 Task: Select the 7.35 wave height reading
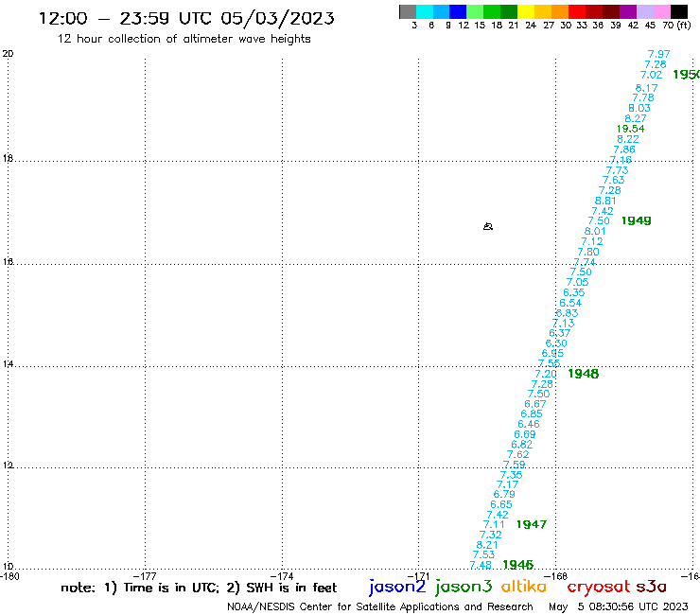pyautogui.click(x=511, y=475)
